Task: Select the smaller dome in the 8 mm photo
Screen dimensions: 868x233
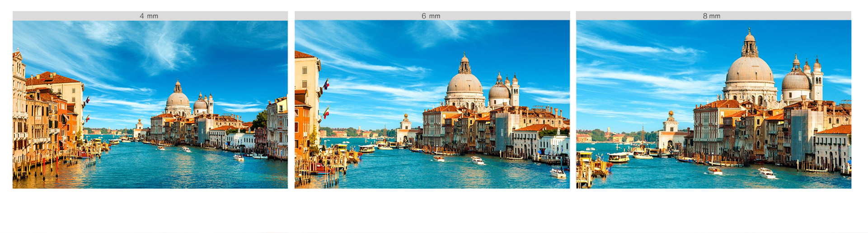Action: 796,80
